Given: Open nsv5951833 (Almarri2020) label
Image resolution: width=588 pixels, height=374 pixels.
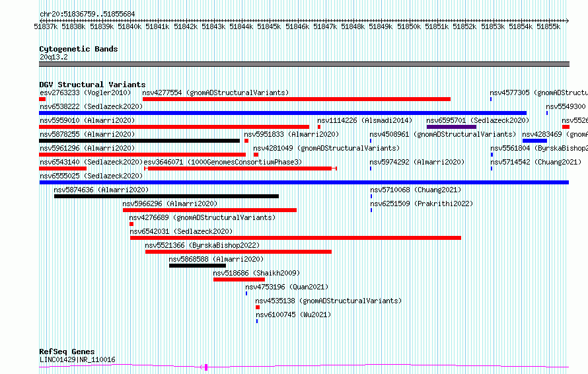Looking at the screenshot, I should click(291, 134).
